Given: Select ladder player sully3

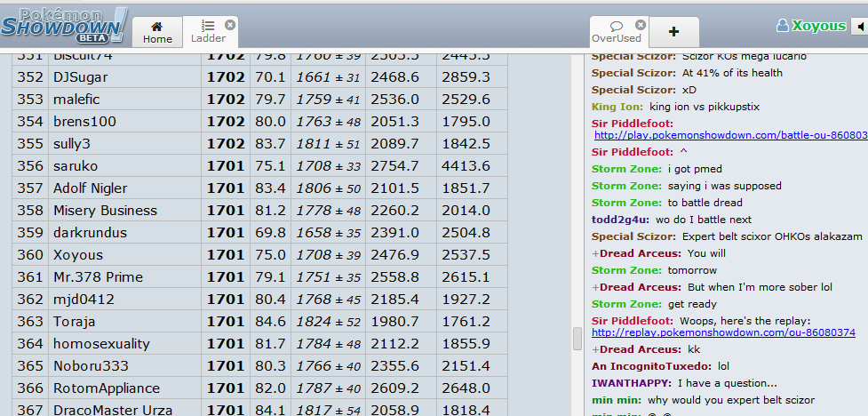Looking at the screenshot, I should [x=71, y=143].
